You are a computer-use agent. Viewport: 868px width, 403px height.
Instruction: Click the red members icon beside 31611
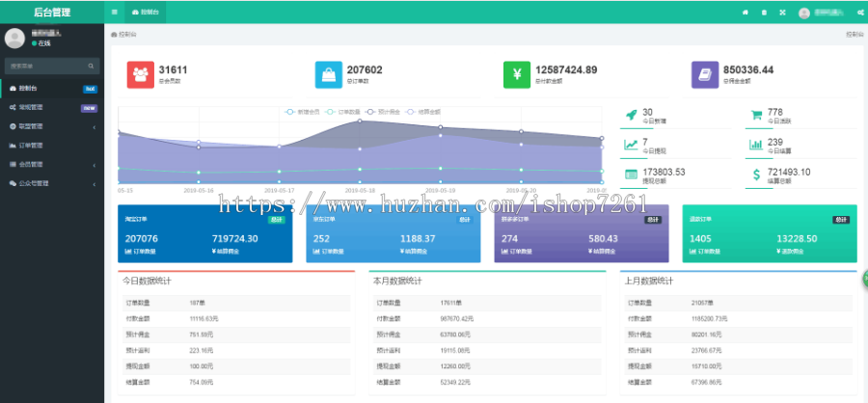point(141,75)
